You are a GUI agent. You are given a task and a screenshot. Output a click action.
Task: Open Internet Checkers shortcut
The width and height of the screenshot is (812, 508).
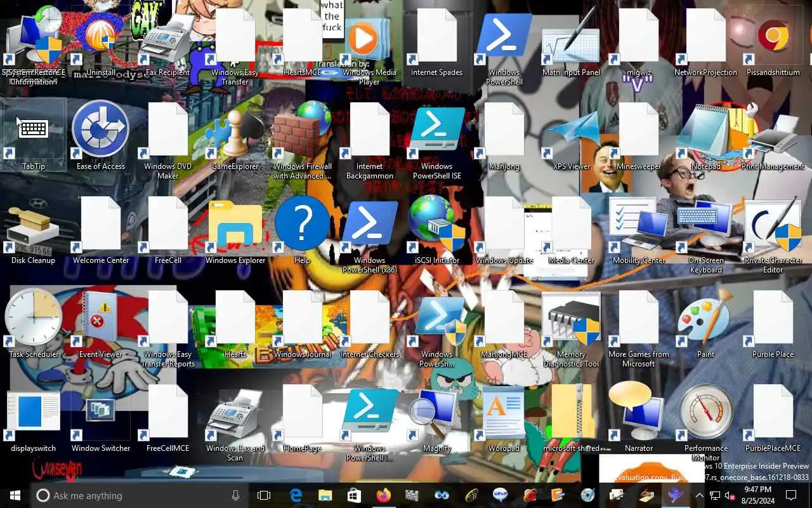[x=369, y=324]
